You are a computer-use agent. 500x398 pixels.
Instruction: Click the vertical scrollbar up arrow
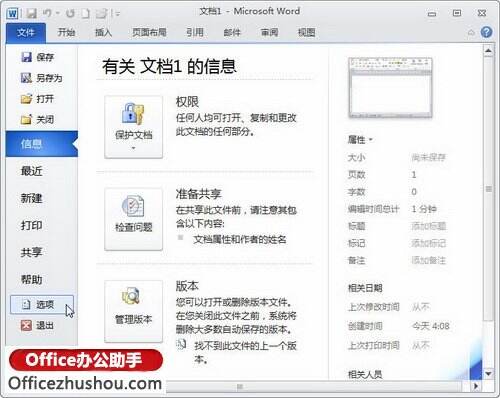[x=488, y=51]
